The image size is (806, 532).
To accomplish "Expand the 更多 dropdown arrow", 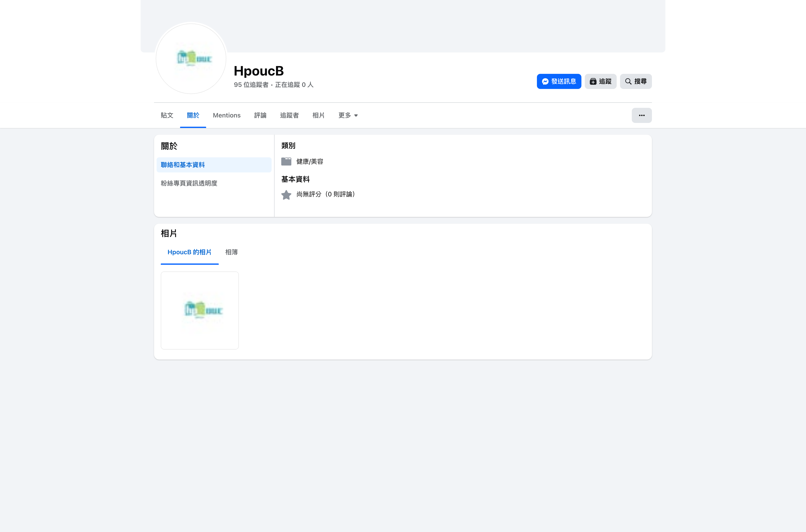I will pyautogui.click(x=356, y=116).
